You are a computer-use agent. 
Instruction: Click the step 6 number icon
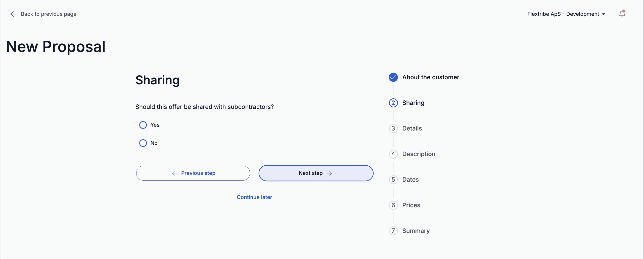pos(393,205)
